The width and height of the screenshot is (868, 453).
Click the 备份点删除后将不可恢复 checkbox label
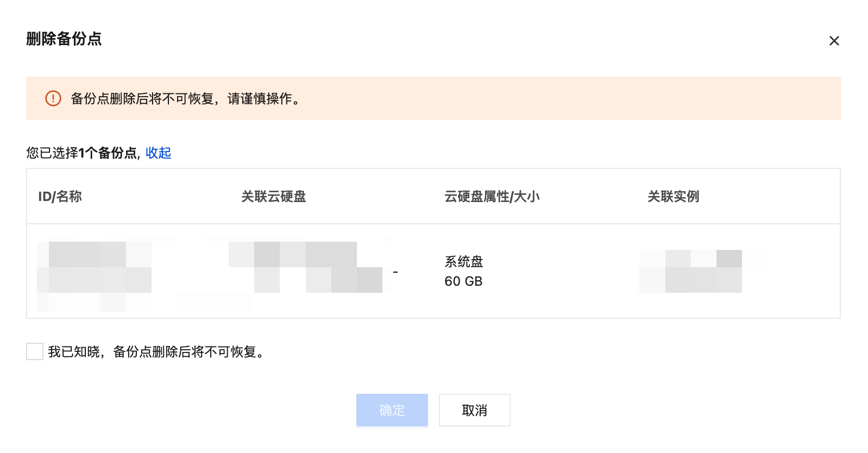[158, 352]
